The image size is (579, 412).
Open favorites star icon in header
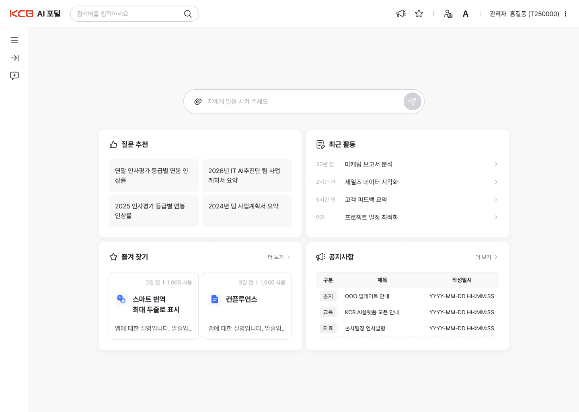(419, 14)
